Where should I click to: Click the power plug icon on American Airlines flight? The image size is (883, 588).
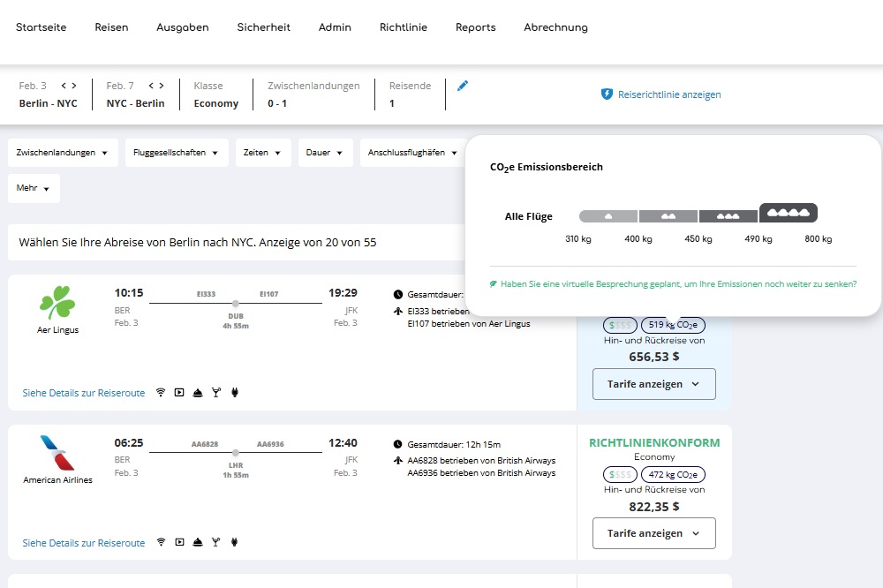pos(235,542)
